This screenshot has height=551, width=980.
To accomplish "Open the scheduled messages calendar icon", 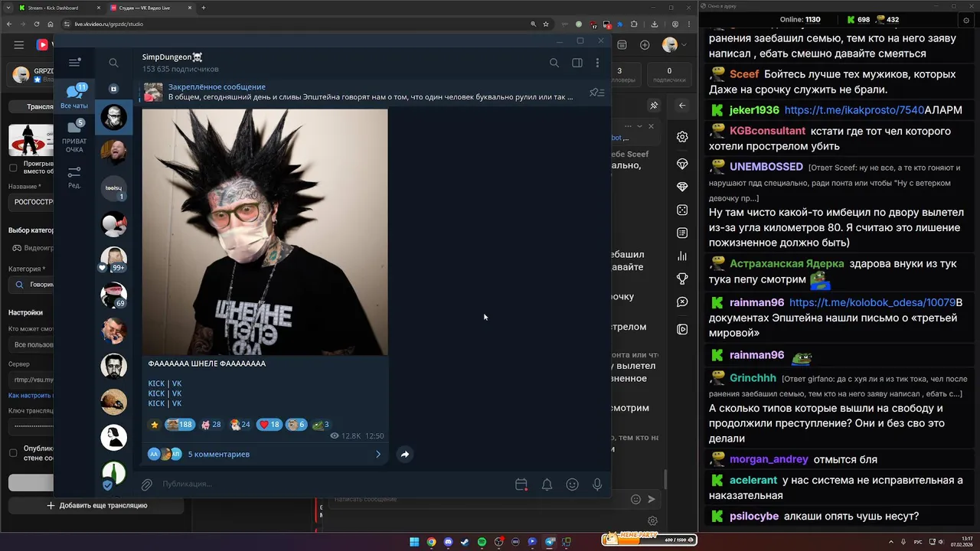I will (521, 484).
